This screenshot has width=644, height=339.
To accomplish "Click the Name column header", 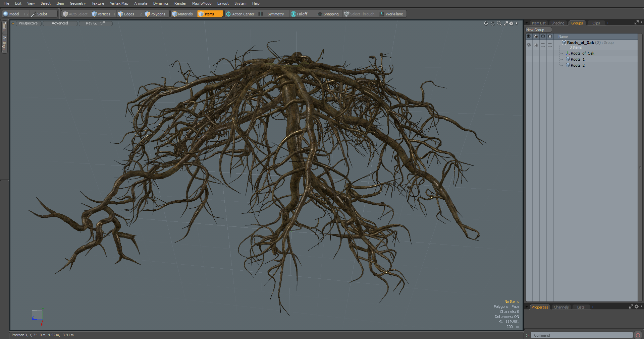I will (595, 37).
